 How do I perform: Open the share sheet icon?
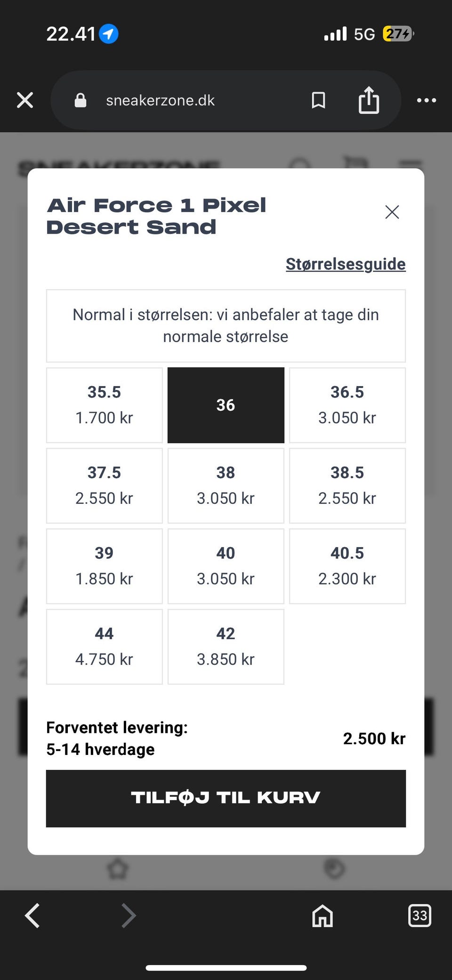369,100
